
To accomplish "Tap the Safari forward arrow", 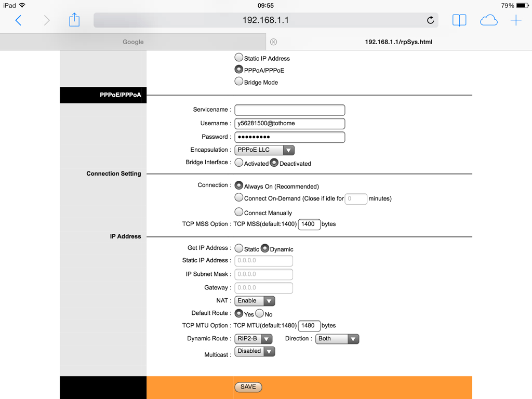I will [47, 20].
